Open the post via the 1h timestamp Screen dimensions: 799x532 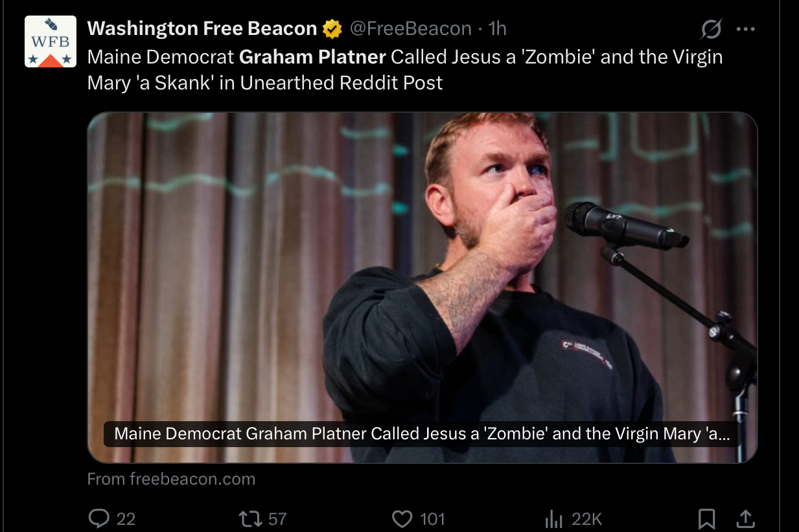tap(497, 29)
